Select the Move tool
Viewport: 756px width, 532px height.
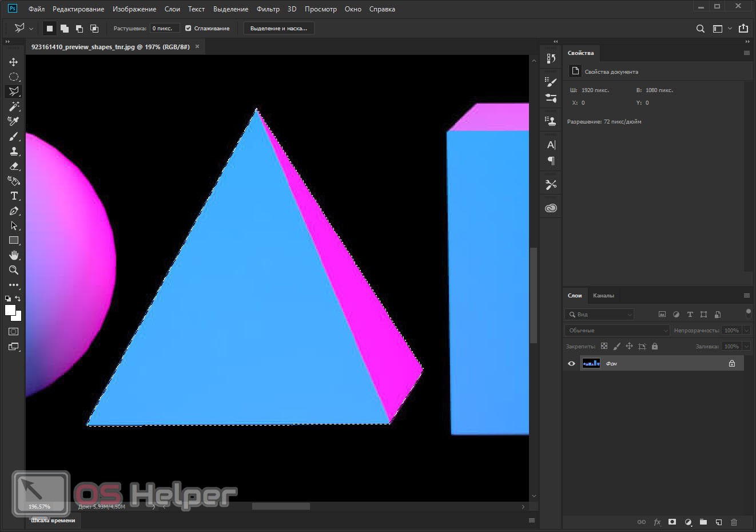point(14,62)
